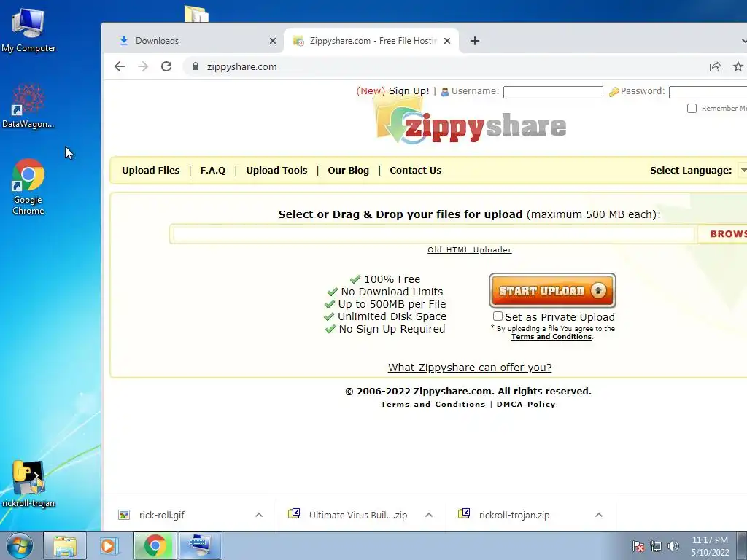Viewport: 747px width, 560px height.
Task: Open Terms and Conditions footer link
Action: [433, 404]
